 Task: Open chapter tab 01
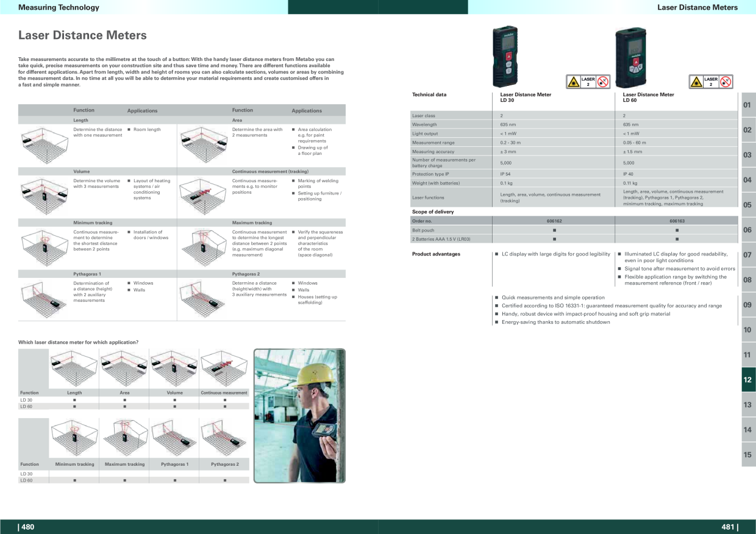(748, 105)
